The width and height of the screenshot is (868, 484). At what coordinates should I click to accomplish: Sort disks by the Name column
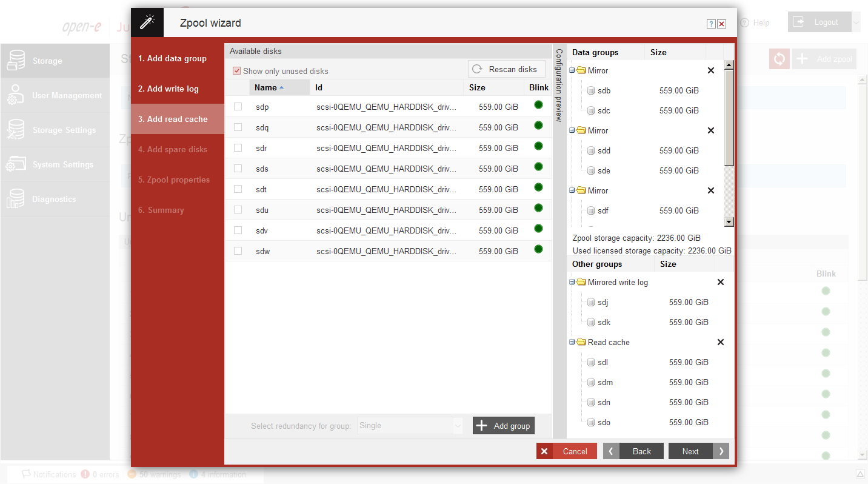279,87
